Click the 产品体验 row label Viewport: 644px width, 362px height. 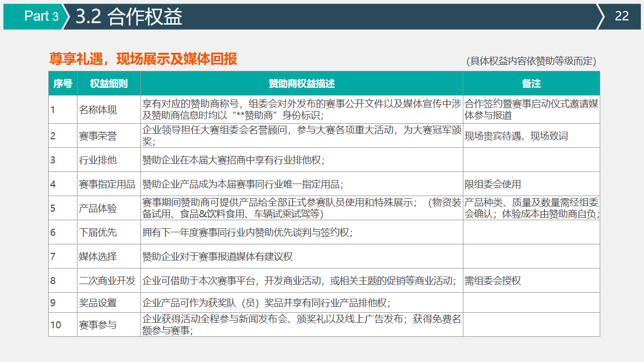(98, 208)
